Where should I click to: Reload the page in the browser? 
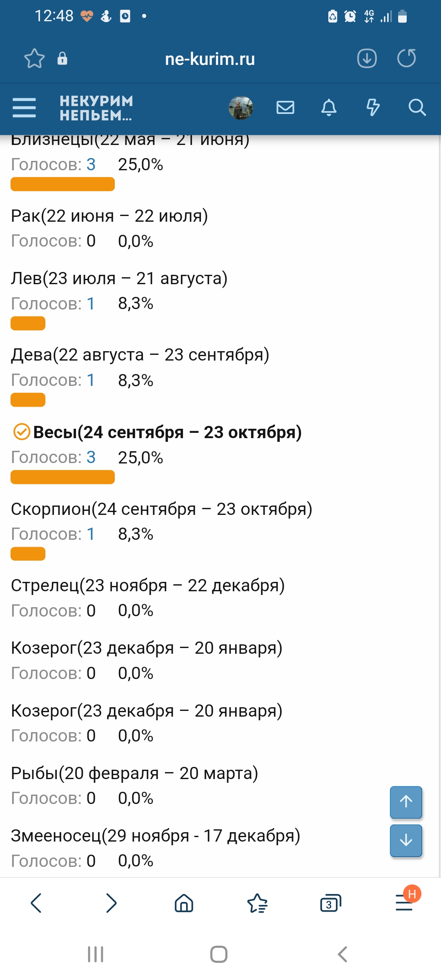(406, 58)
